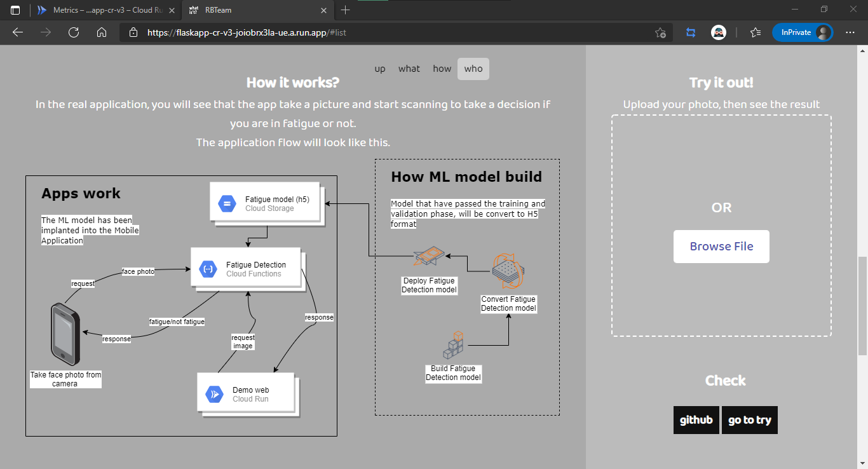
Task: Click the "Try it out!" heading
Action: coord(721,83)
